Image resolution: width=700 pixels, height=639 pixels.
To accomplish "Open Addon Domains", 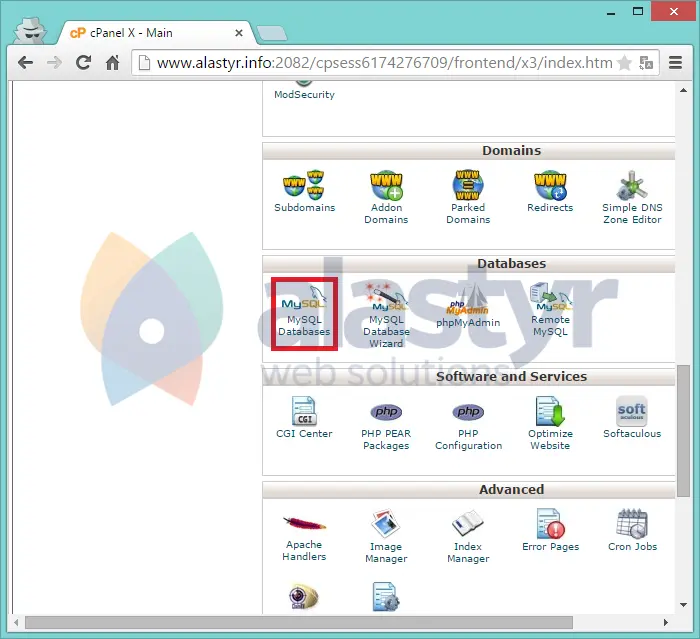I will pos(386,197).
